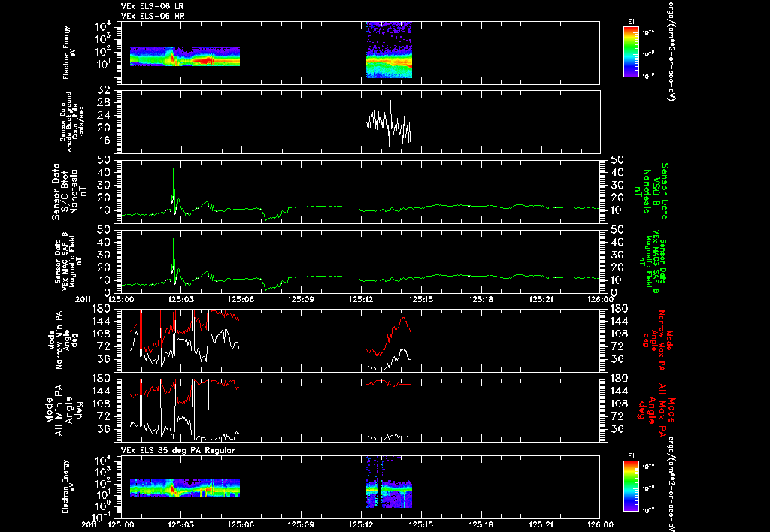Click the top spectrogram's EI color bar
The image size is (770, 532).
click(x=631, y=52)
